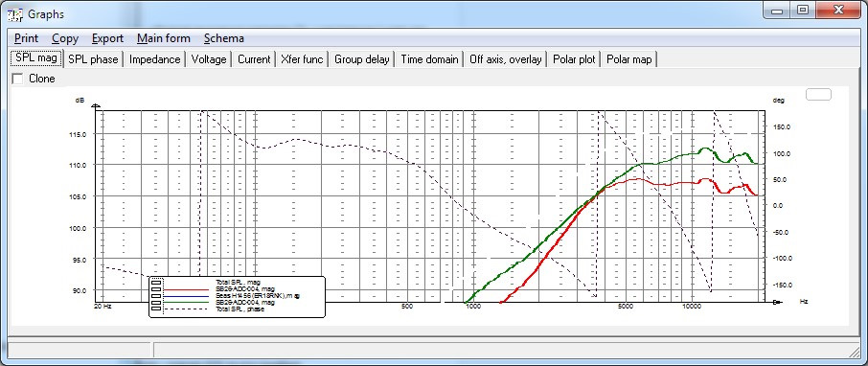The height and width of the screenshot is (366, 868).
Task: Open the Export menu
Action: pos(107,38)
